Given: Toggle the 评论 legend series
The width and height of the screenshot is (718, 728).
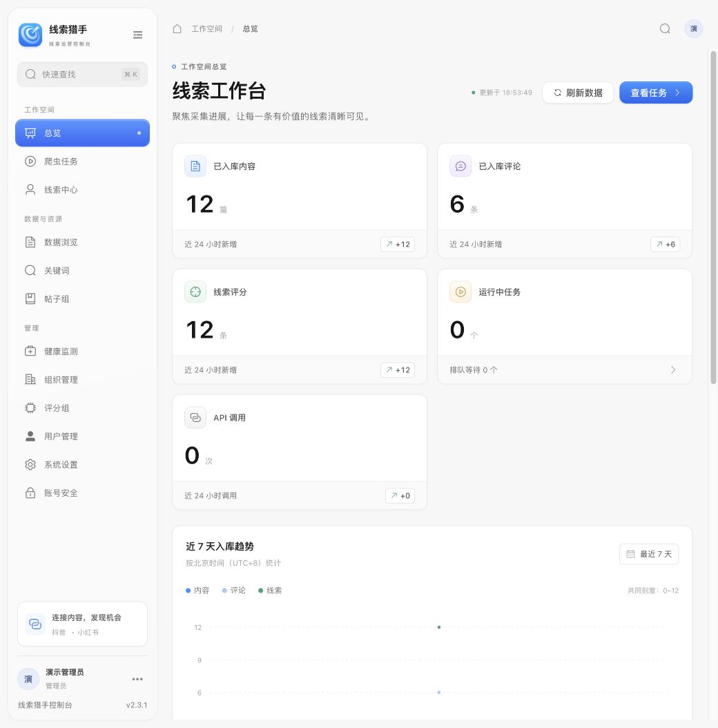Looking at the screenshot, I should [x=234, y=591].
